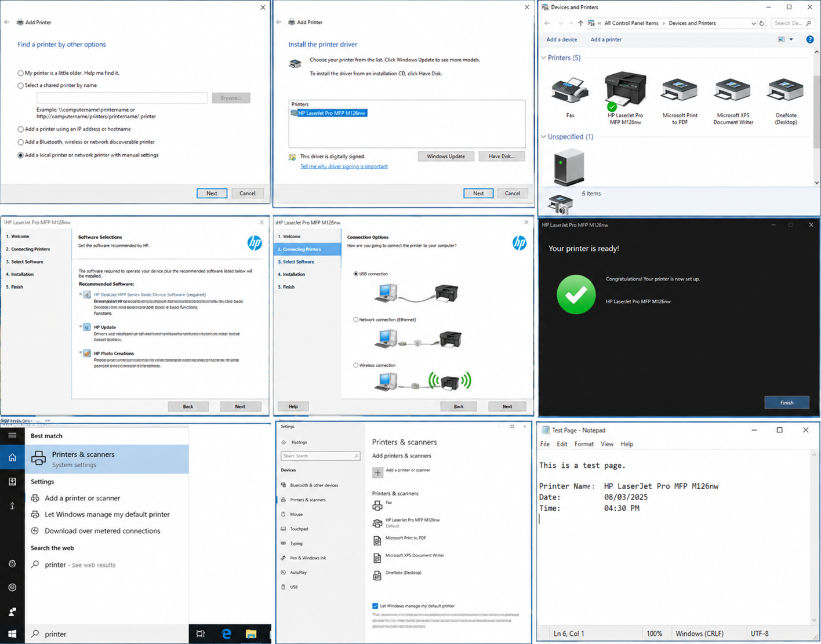The width and height of the screenshot is (821, 644).
Task: Open the File menu in Notepad
Action: 545,444
